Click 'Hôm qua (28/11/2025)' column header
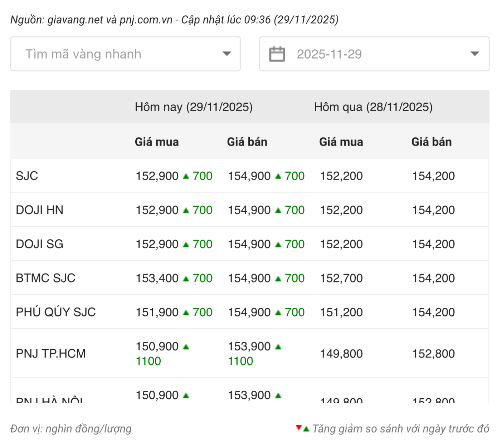 tap(373, 107)
